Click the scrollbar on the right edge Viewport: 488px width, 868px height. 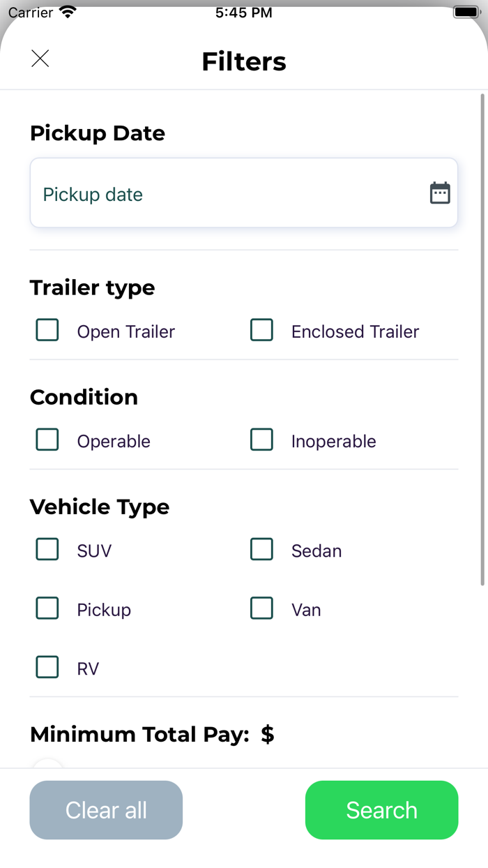482,335
